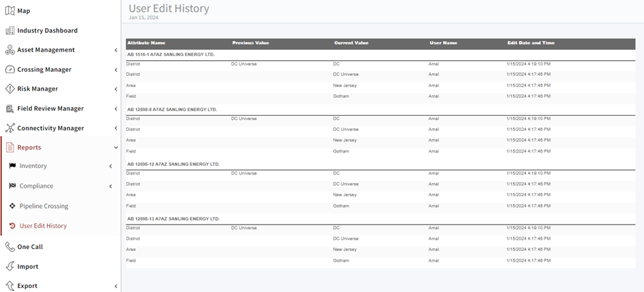The width and height of the screenshot is (644, 292).
Task: Click the User Edit History page title
Action: coord(169,8)
